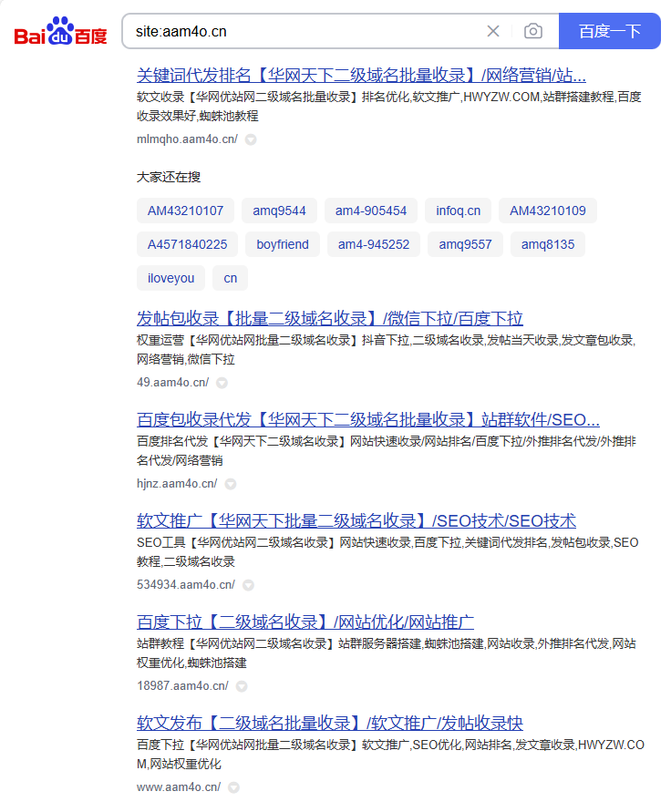Open camera image search
Viewport: 671px width, 812px height.
click(x=533, y=31)
